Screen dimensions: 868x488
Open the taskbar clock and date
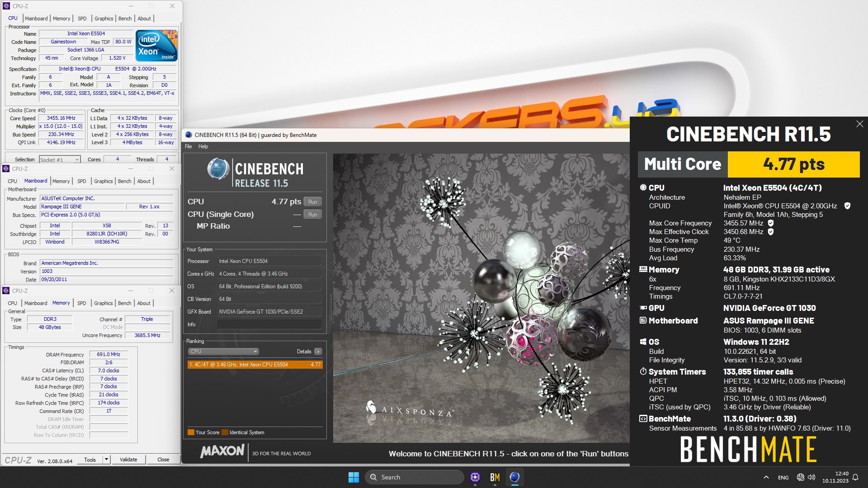835,477
